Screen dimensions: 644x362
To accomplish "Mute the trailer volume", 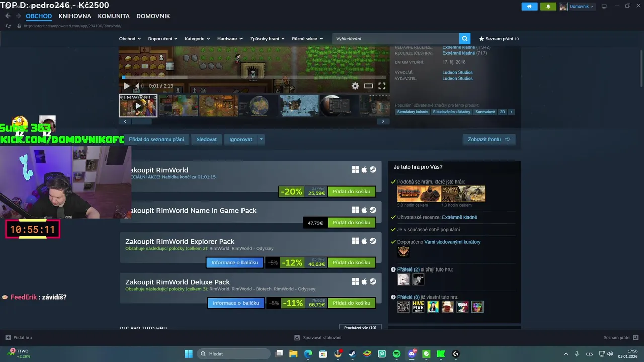I will [x=139, y=86].
